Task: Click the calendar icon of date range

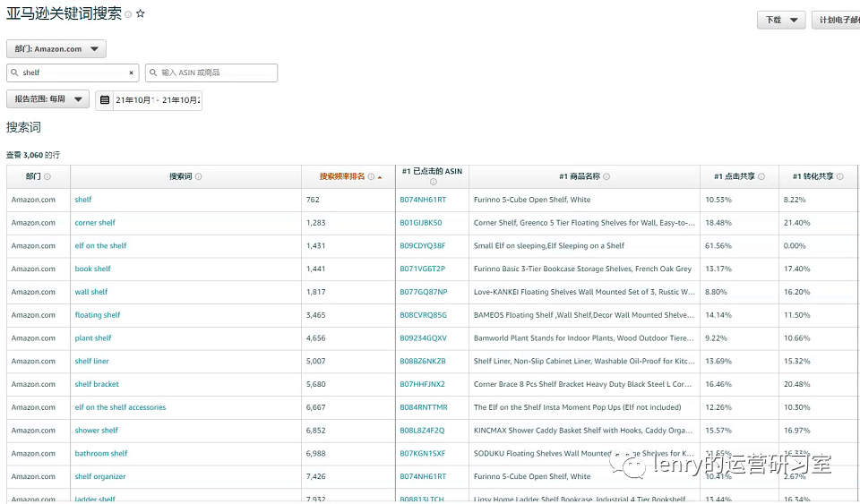Action: [105, 100]
